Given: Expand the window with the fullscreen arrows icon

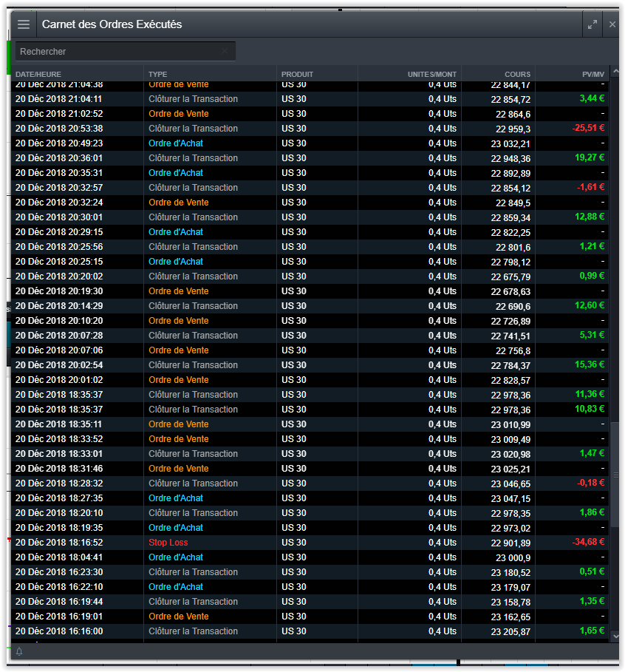Looking at the screenshot, I should point(592,24).
